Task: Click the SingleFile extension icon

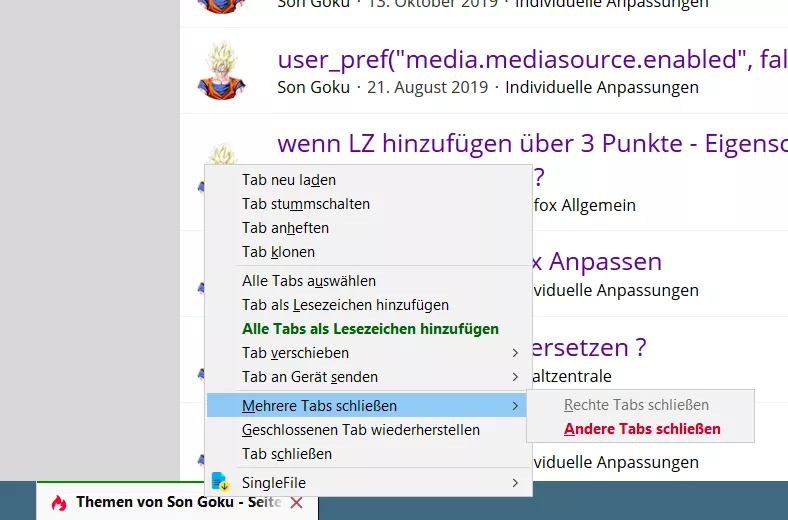Action: pos(220,482)
